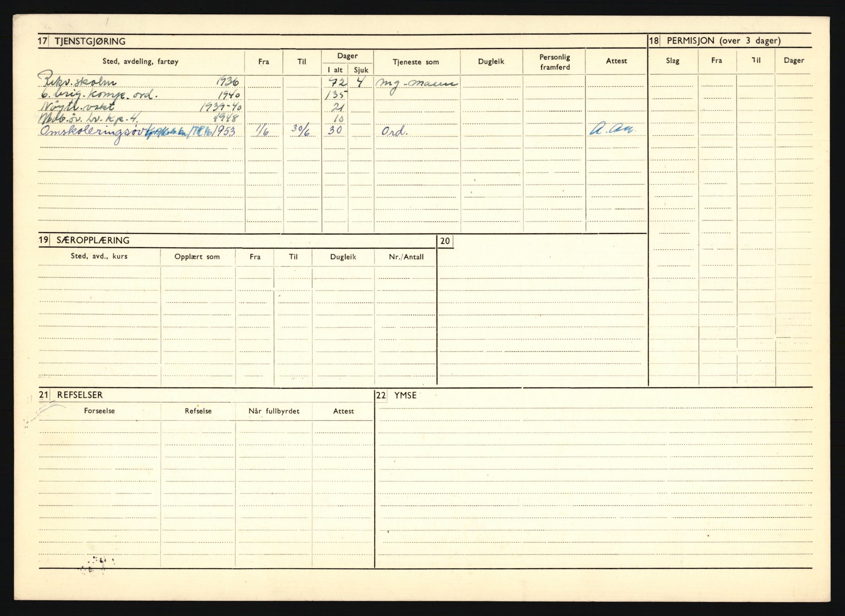Screen dimensions: 845x616
Task: Select 'Til' header in Tjenstgjøring table
Action: point(302,62)
